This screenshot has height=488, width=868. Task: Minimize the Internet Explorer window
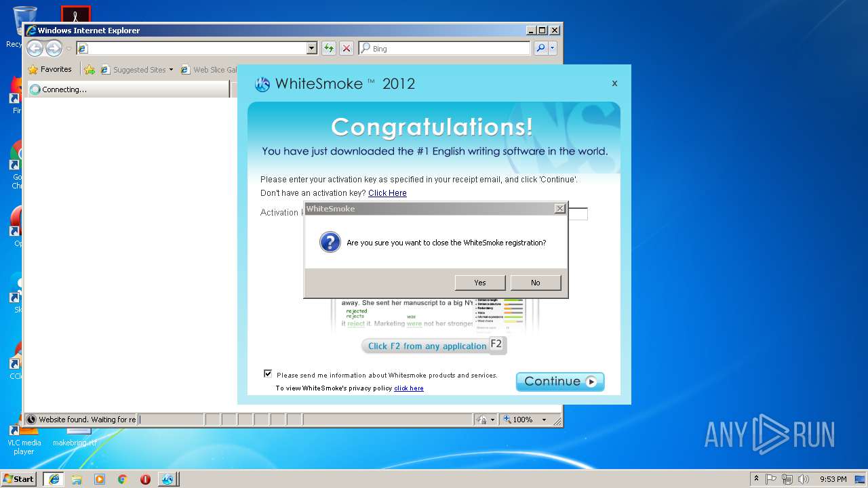(x=531, y=30)
